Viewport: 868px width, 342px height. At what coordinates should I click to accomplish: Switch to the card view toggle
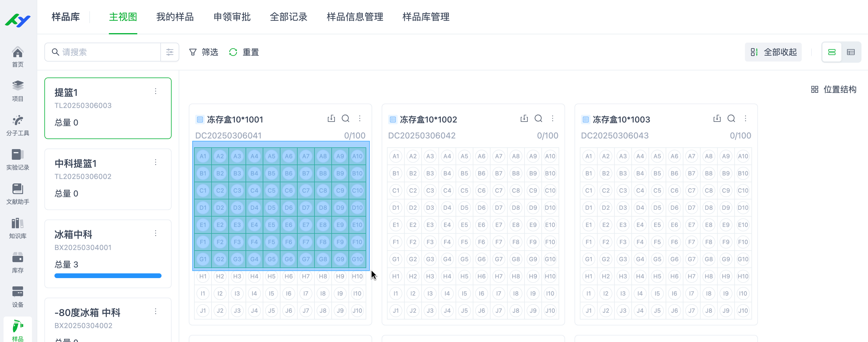832,52
